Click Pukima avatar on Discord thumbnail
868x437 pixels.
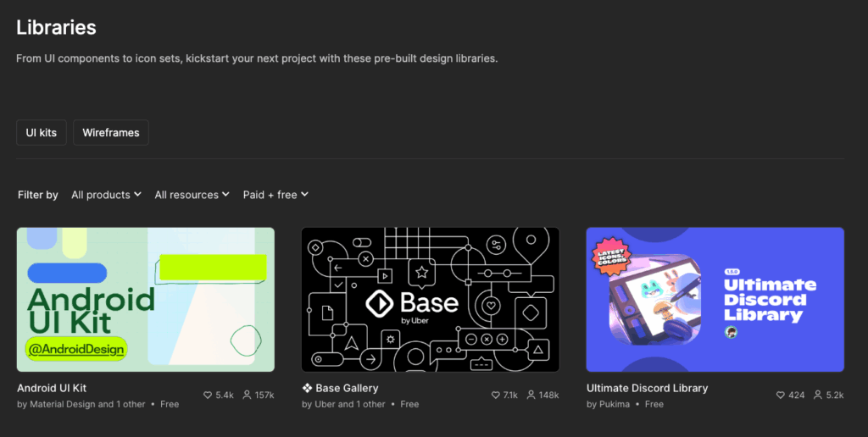pos(731,332)
